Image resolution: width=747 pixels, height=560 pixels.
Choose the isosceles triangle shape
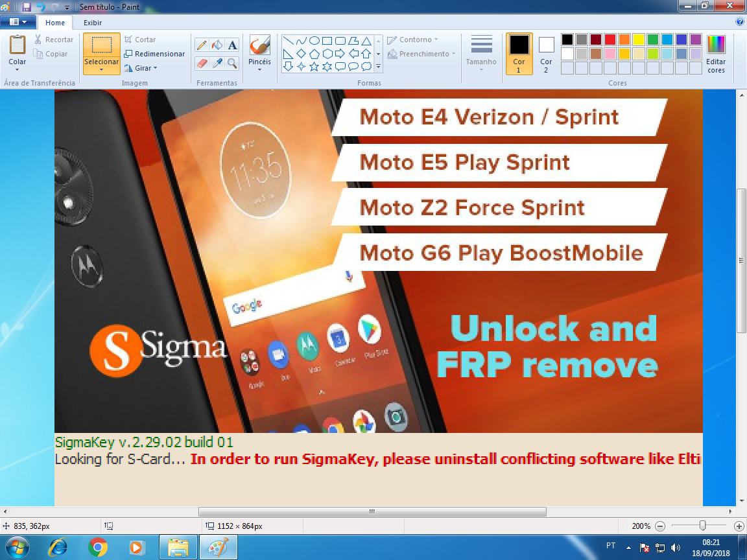[x=366, y=41]
